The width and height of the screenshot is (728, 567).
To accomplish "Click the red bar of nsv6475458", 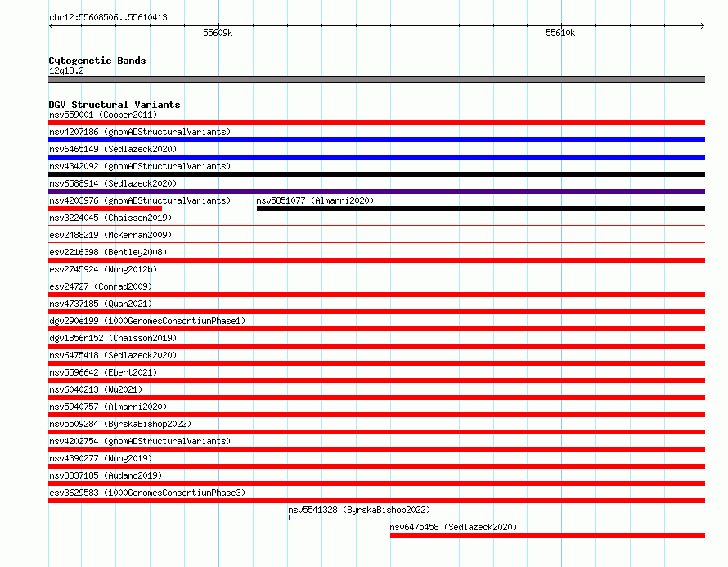I will [x=547, y=535].
